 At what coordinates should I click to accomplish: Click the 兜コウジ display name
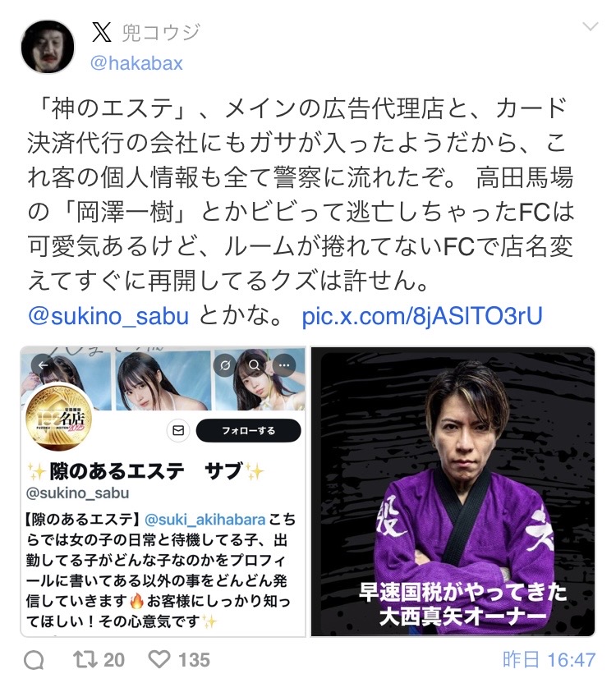[x=161, y=32]
